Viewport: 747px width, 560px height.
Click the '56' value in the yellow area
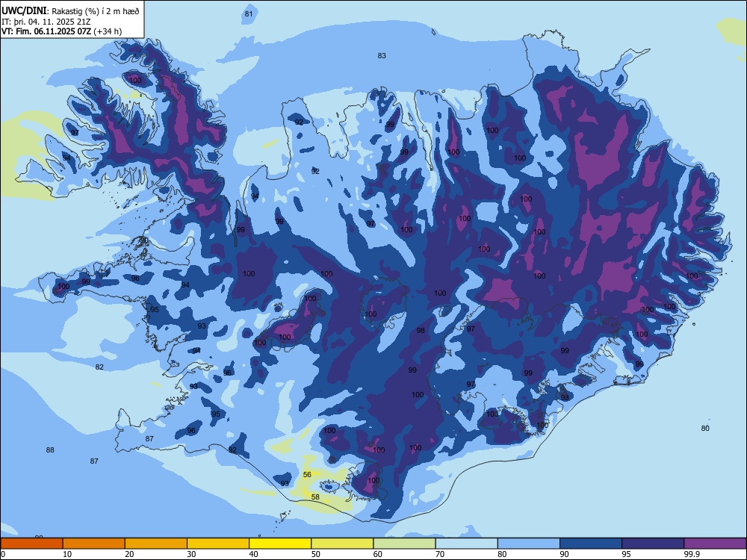pos(307,474)
